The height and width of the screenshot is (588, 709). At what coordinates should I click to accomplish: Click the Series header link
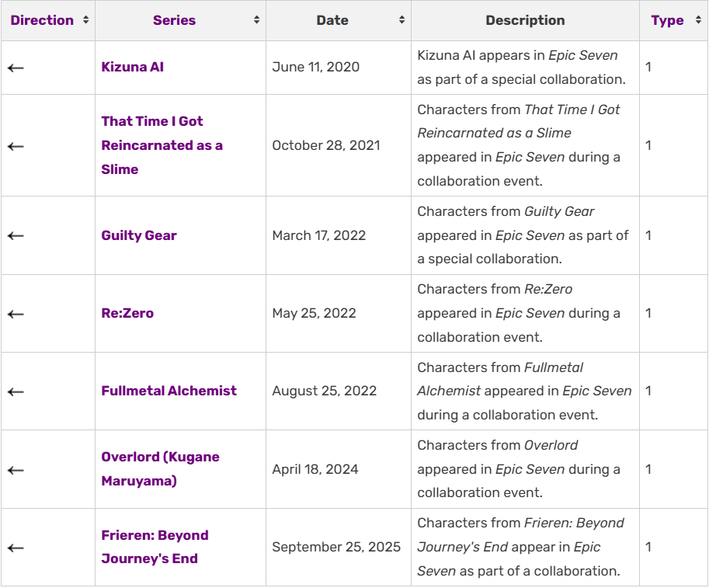click(174, 20)
